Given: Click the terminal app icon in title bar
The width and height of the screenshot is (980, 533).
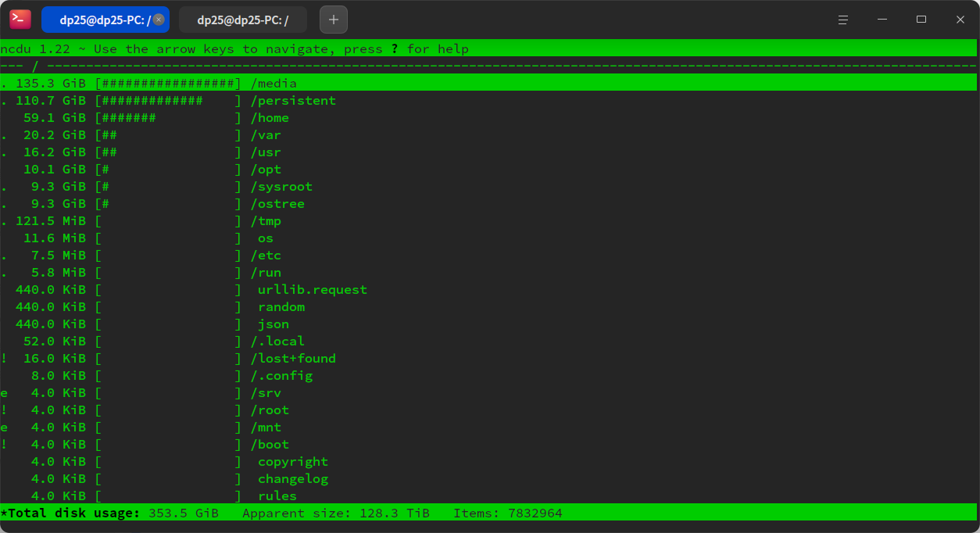Looking at the screenshot, I should 20,20.
